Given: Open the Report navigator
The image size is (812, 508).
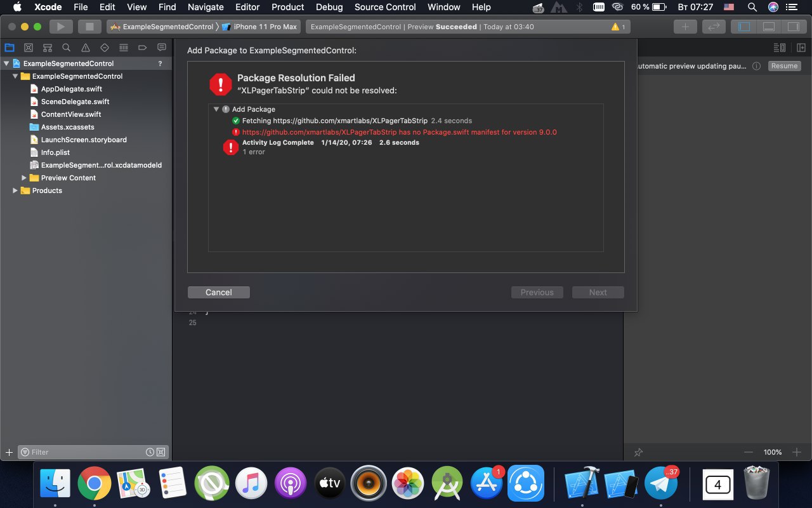Looking at the screenshot, I should (x=162, y=48).
